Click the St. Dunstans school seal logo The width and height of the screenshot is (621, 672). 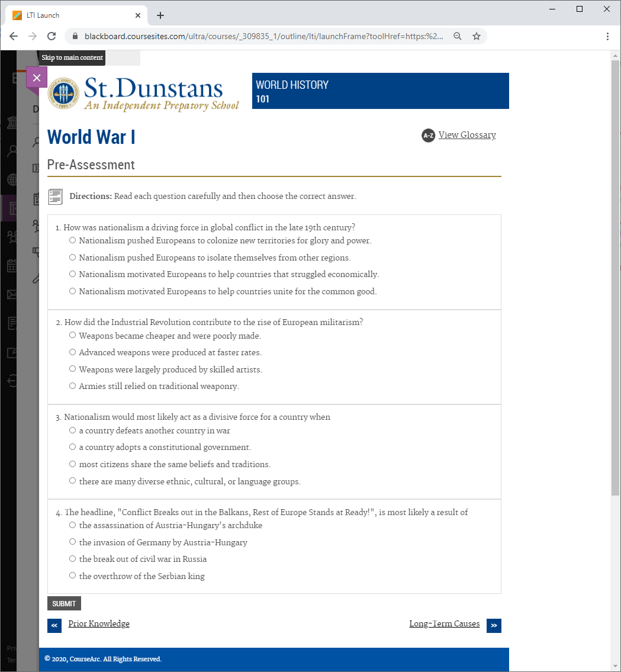coord(63,94)
